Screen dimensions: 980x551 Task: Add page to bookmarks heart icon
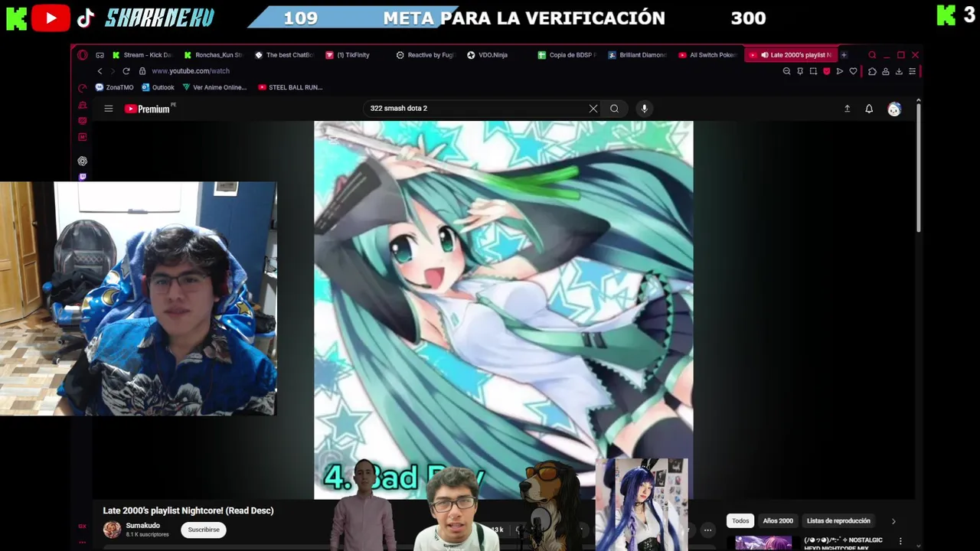[x=853, y=71]
